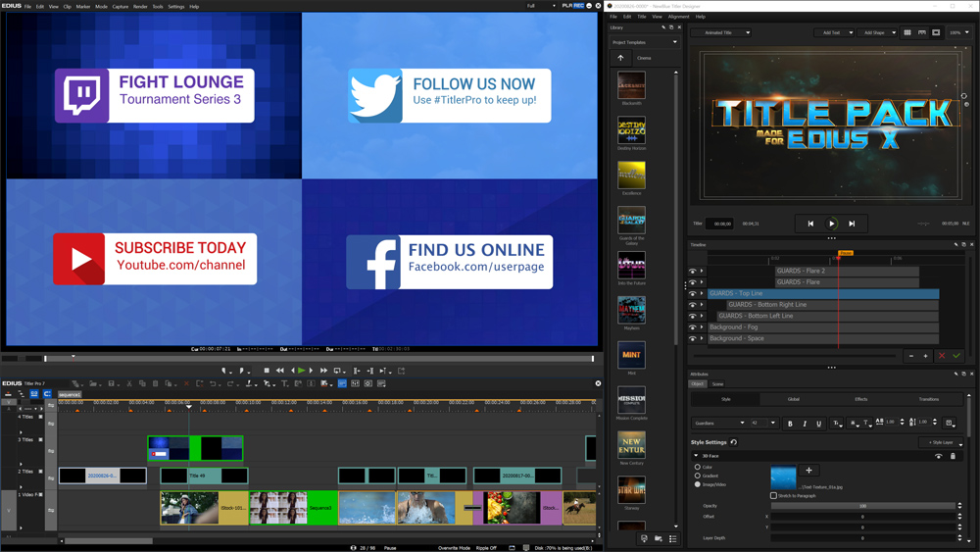Viewport: 980px width, 552px height.
Task: Switch to the Transitions tab in Attributes
Action: tap(929, 399)
